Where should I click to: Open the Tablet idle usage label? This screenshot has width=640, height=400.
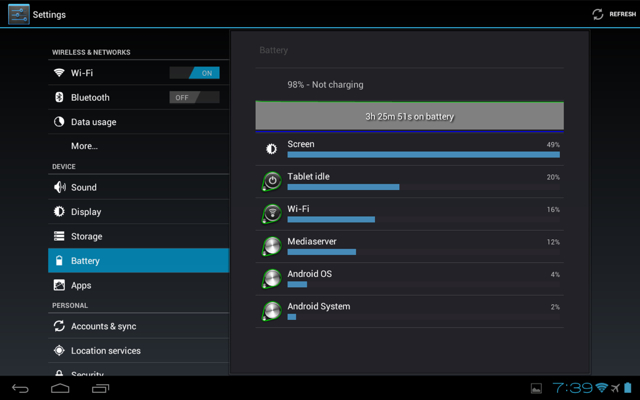308,176
